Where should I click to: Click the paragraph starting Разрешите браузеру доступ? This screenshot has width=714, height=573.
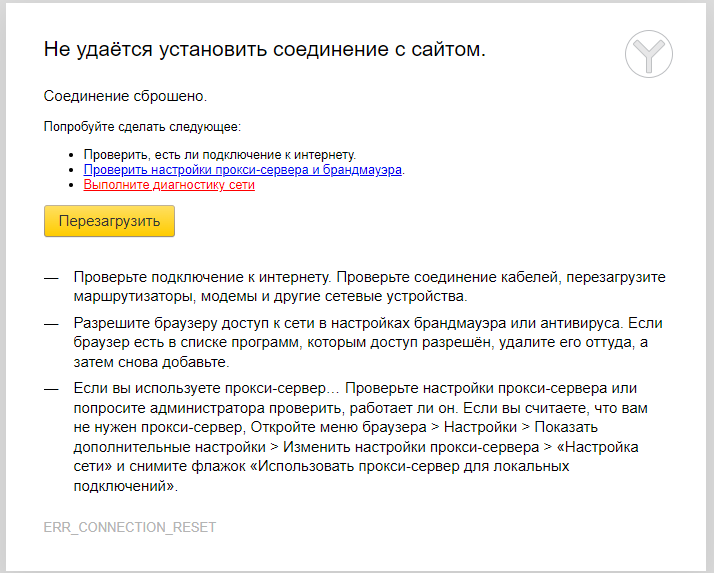tap(368, 343)
